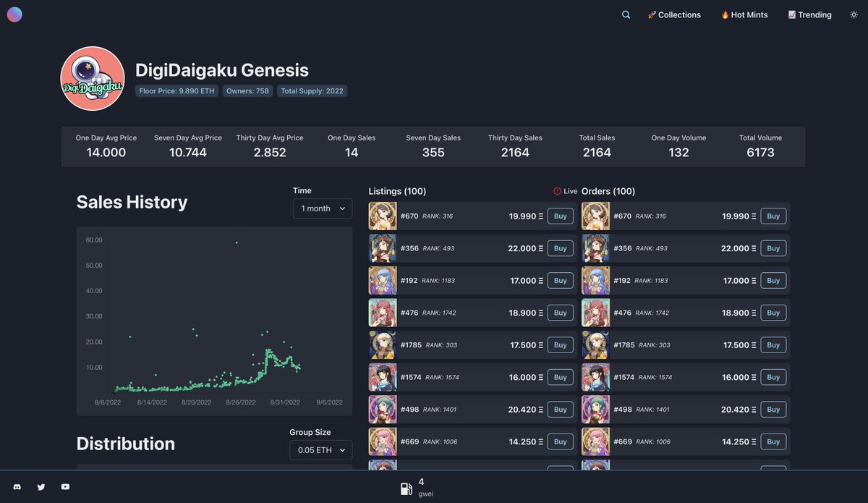868x503 pixels.
Task: Click the ETH symbol beside the 19.990 price
Action: point(539,216)
